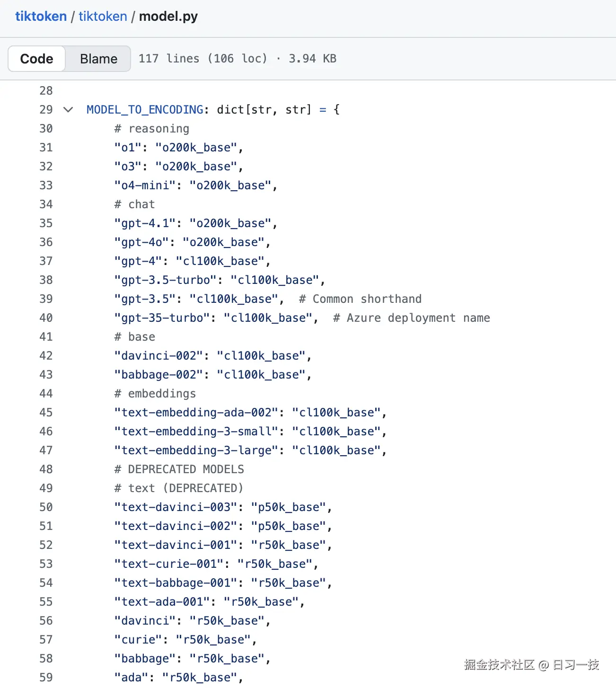Viewport: 616px width, 688px height.
Task: Click the model.py breadcrumb label
Action: tap(168, 16)
